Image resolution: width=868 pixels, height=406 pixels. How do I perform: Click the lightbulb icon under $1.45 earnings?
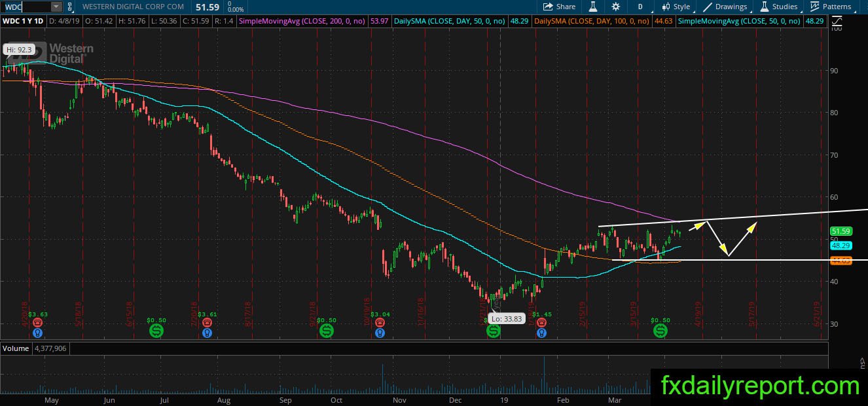[541, 333]
